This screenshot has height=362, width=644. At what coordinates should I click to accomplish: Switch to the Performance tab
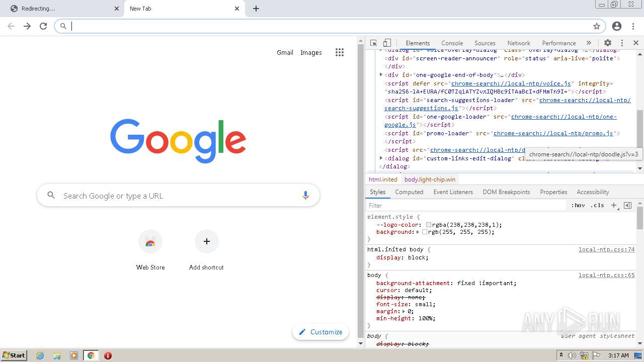coord(559,43)
